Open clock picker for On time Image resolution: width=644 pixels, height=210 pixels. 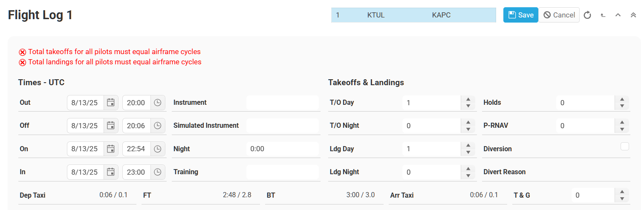click(x=158, y=149)
